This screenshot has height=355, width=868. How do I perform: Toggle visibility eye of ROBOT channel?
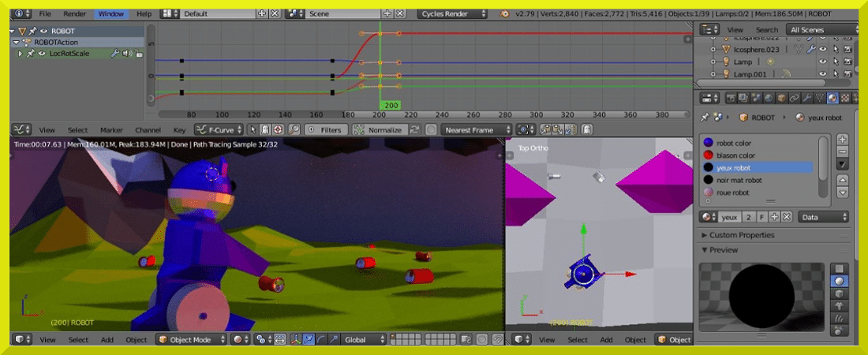[43, 31]
